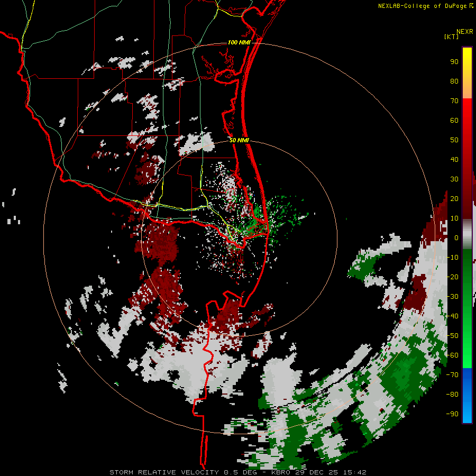Click the positive 40 scale value
This screenshot has height=476, width=476.
click(454, 160)
